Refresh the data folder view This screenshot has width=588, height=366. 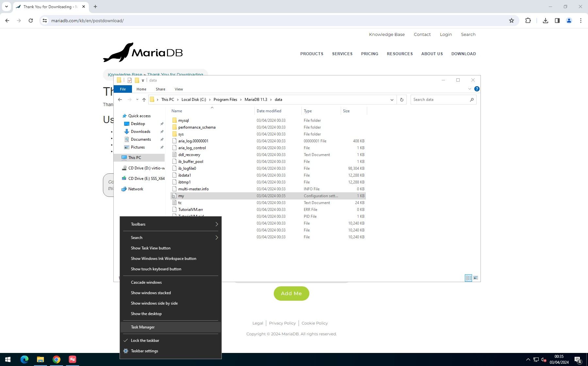click(x=402, y=100)
